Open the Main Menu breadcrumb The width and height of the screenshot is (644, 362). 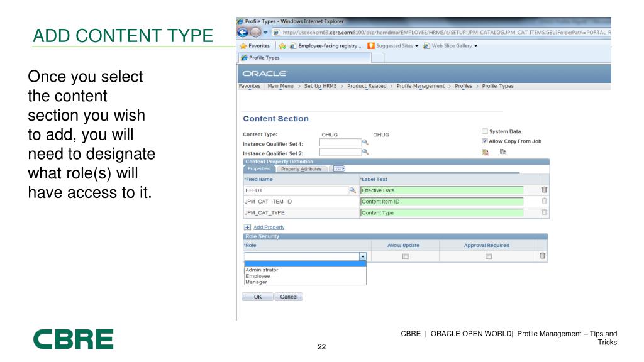click(280, 86)
